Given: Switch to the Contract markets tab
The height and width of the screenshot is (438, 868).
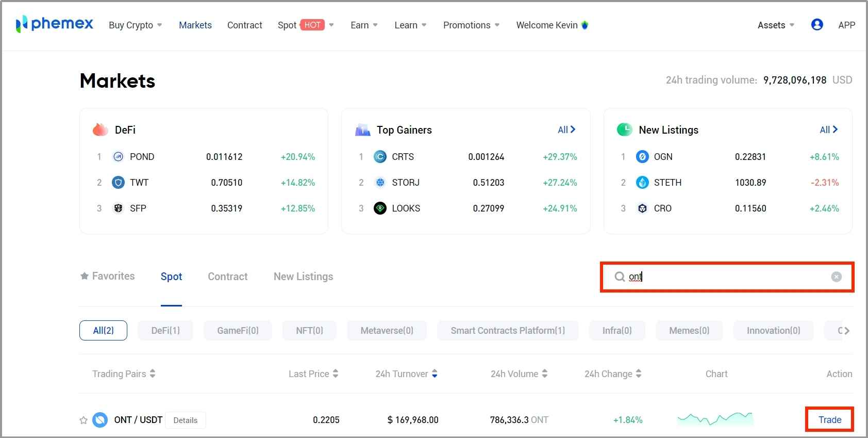Looking at the screenshot, I should coord(227,277).
